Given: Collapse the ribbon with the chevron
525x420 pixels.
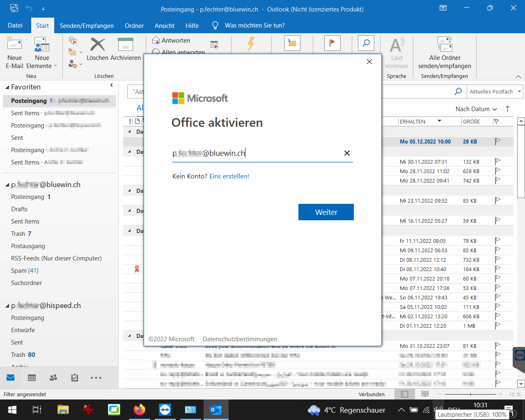Looking at the screenshot, I should pyautogui.click(x=518, y=77).
